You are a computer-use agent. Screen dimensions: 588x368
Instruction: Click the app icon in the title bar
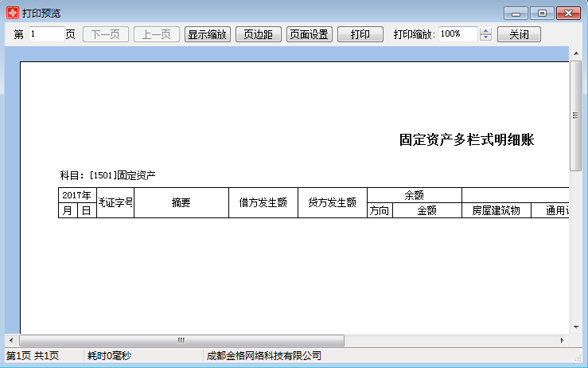tap(12, 14)
